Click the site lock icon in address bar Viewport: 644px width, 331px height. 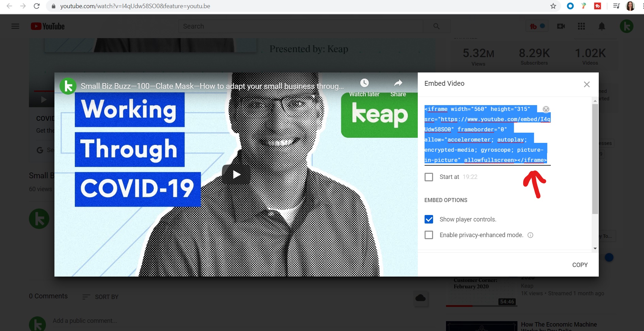[53, 6]
